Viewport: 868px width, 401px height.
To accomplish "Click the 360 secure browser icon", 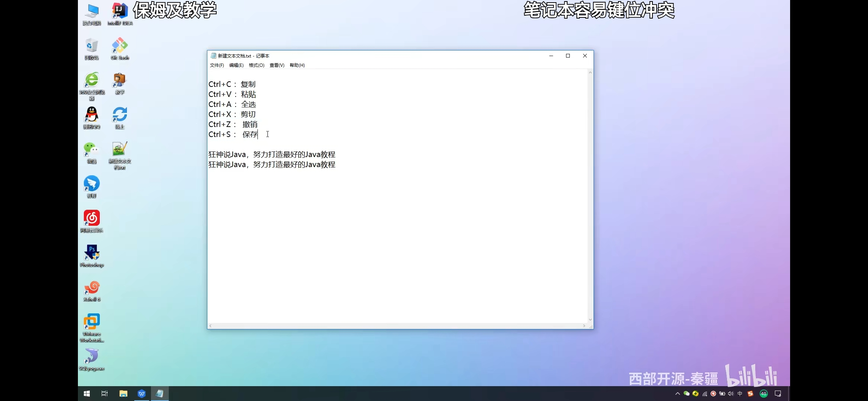I will tap(92, 81).
